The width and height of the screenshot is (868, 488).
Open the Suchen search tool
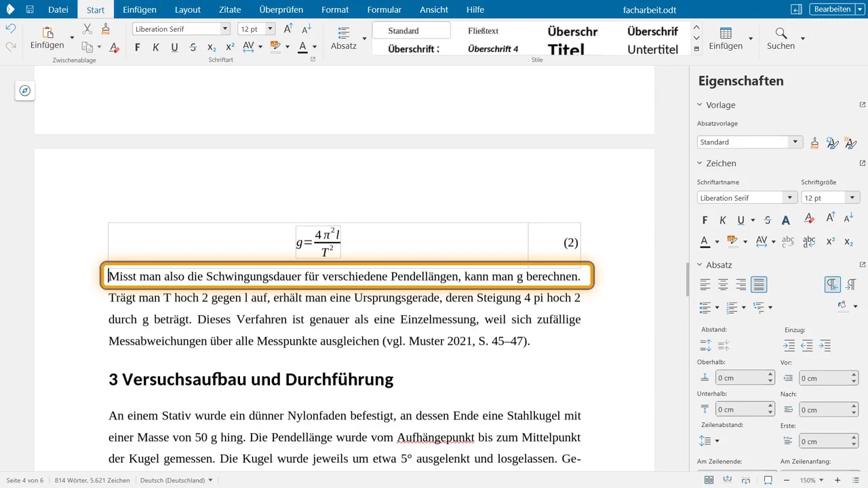781,38
